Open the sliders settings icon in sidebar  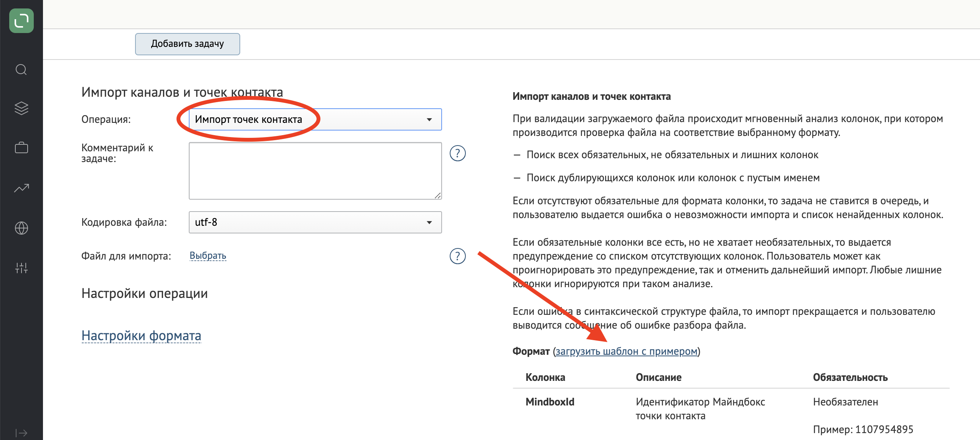21,268
